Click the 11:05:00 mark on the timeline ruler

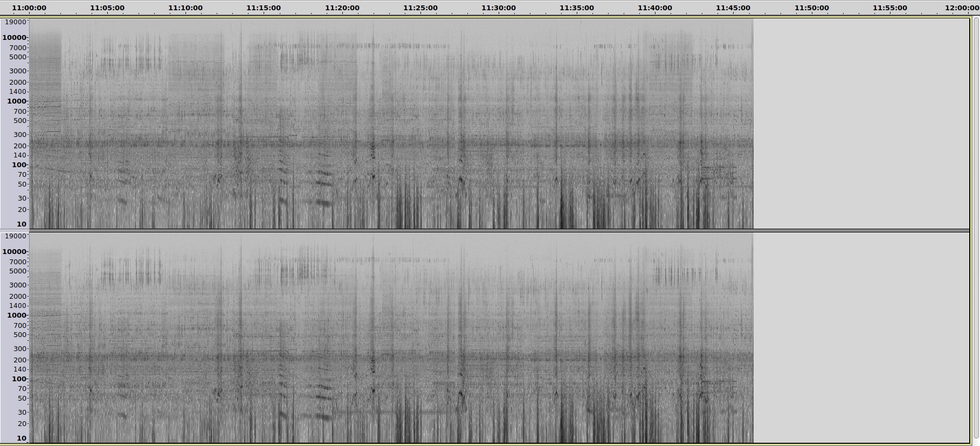107,8
